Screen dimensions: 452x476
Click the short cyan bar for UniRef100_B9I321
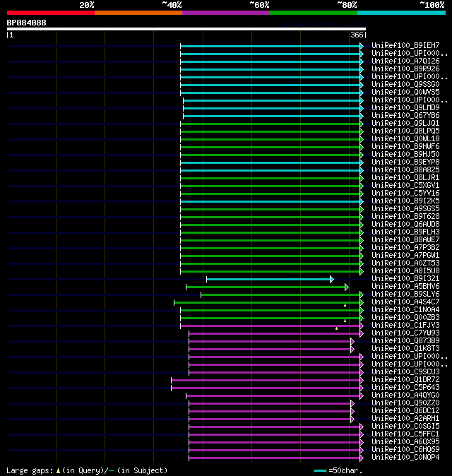270,279
